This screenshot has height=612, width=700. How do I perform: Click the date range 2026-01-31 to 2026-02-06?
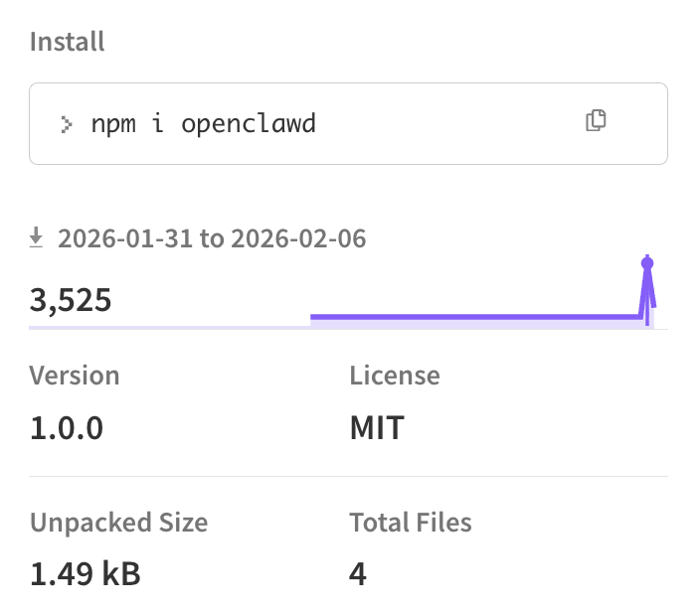coord(212,238)
